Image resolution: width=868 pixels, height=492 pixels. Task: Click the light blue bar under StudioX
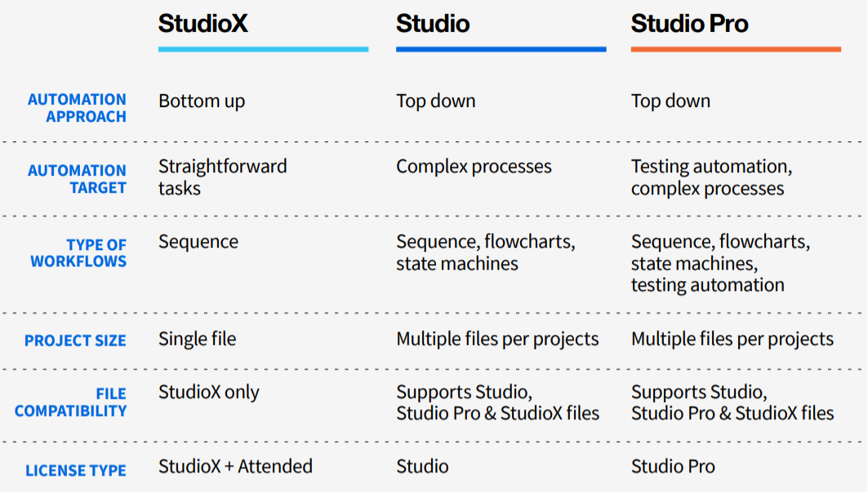(263, 49)
